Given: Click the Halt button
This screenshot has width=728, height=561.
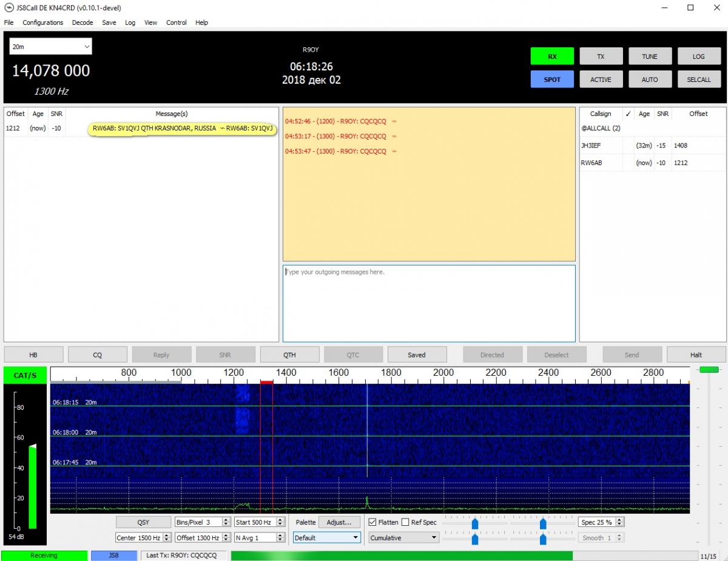Looking at the screenshot, I should click(696, 355).
